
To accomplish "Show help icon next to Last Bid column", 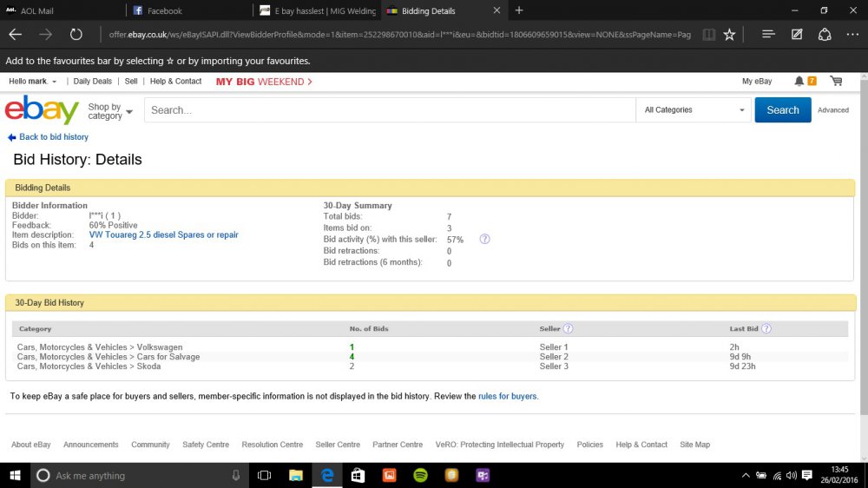I will (x=766, y=328).
